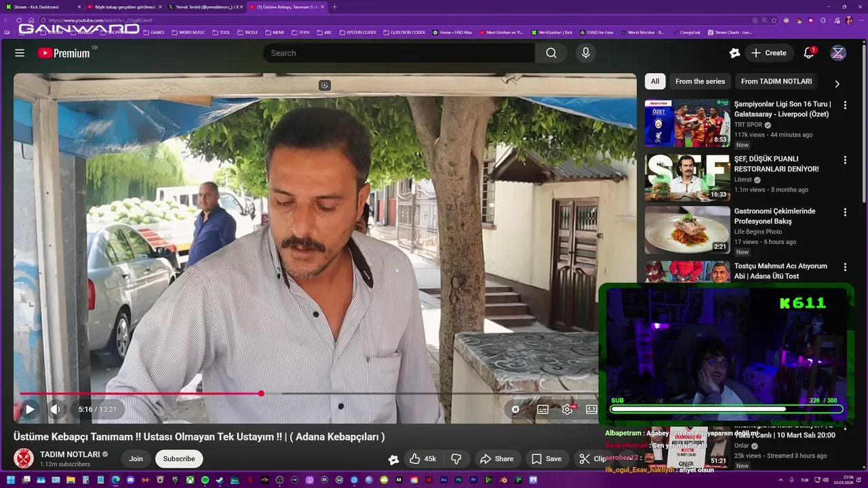The image size is (868, 488).
Task: Open Windows Start button
Action: (x=10, y=480)
